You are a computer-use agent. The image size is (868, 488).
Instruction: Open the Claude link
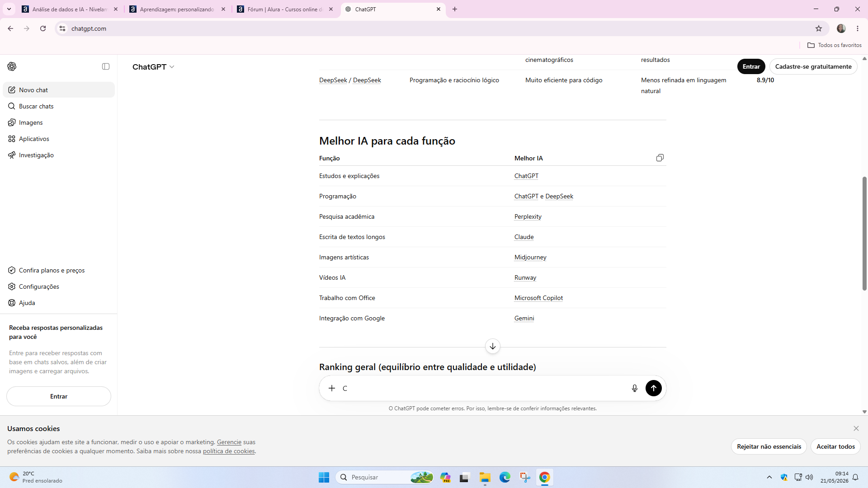(524, 237)
